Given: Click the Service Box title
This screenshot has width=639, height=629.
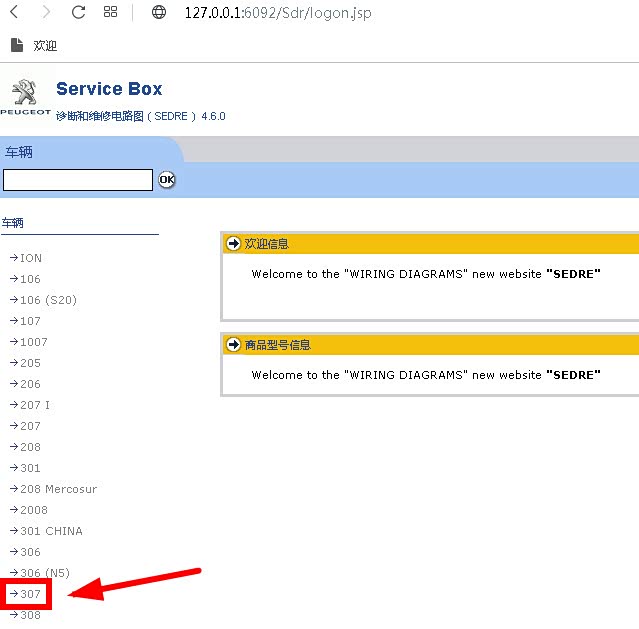Looking at the screenshot, I should point(109,88).
